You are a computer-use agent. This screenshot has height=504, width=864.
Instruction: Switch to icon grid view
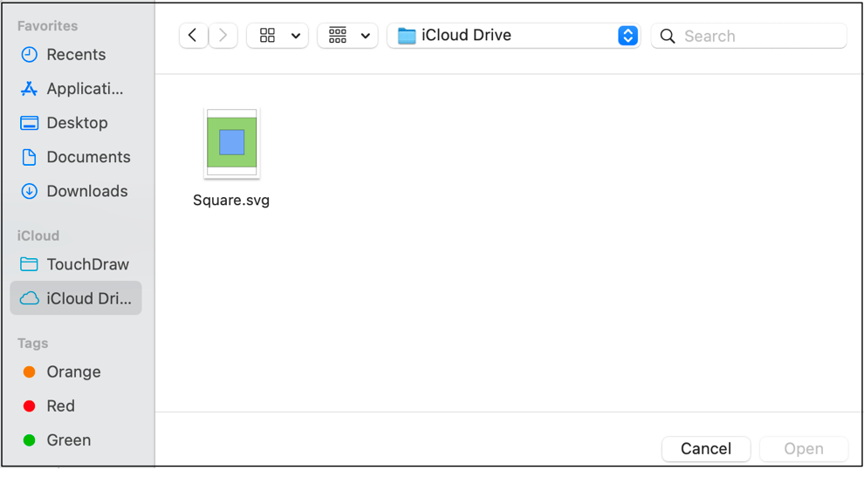pyautogui.click(x=267, y=36)
